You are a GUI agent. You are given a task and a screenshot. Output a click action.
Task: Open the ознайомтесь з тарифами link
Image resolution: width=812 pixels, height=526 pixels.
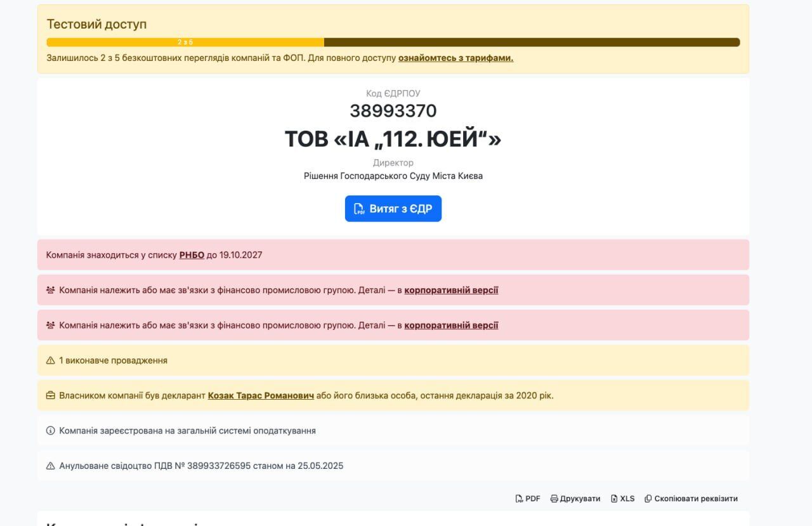click(455, 58)
